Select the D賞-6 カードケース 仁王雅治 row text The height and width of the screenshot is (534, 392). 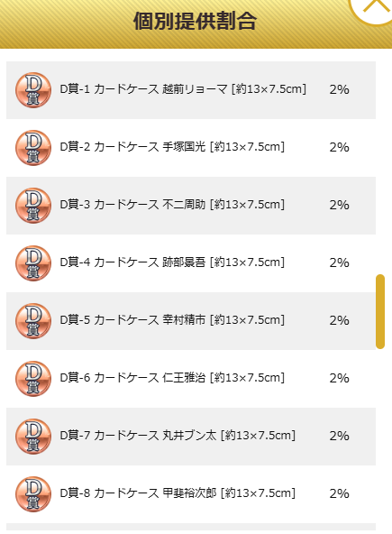(172, 378)
